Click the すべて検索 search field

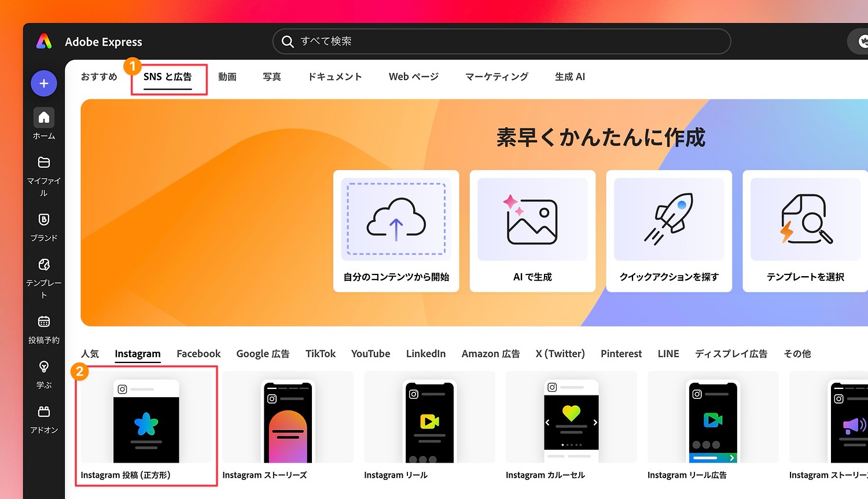501,42
